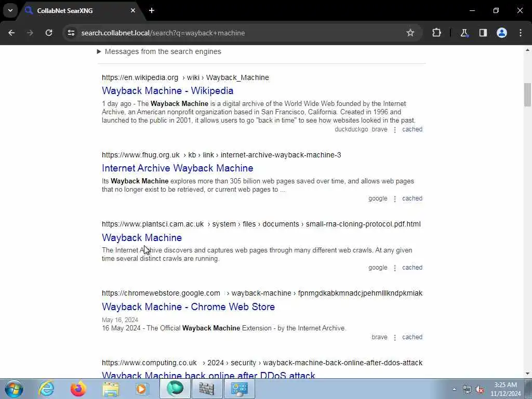The height and width of the screenshot is (399, 532).
Task: Open the tab search dropdown arrow
Action: (10, 10)
